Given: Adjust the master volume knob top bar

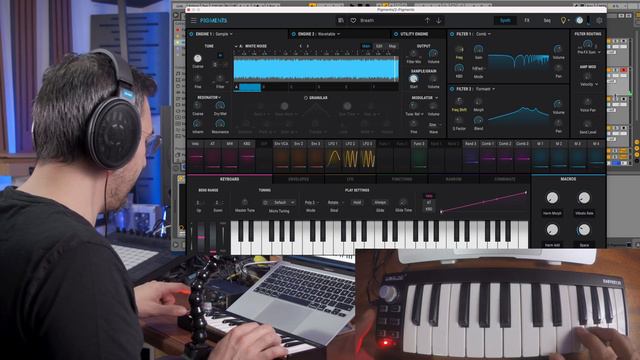Looking at the screenshot, I should pos(580,20).
